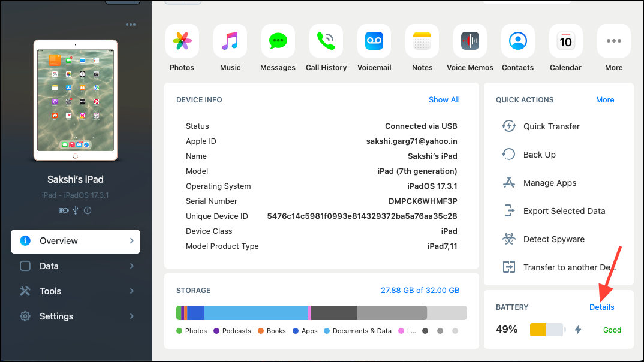Click the Back Up action icon
The image size is (644, 362).
[509, 154]
